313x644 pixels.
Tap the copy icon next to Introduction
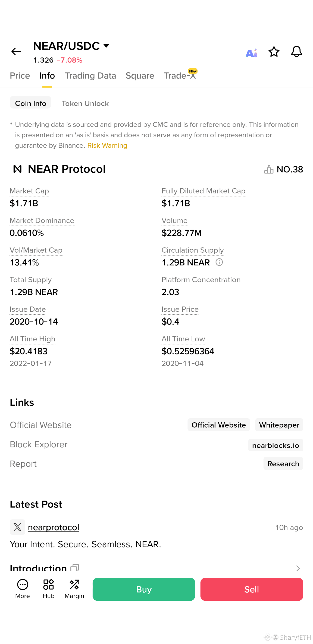(x=74, y=568)
